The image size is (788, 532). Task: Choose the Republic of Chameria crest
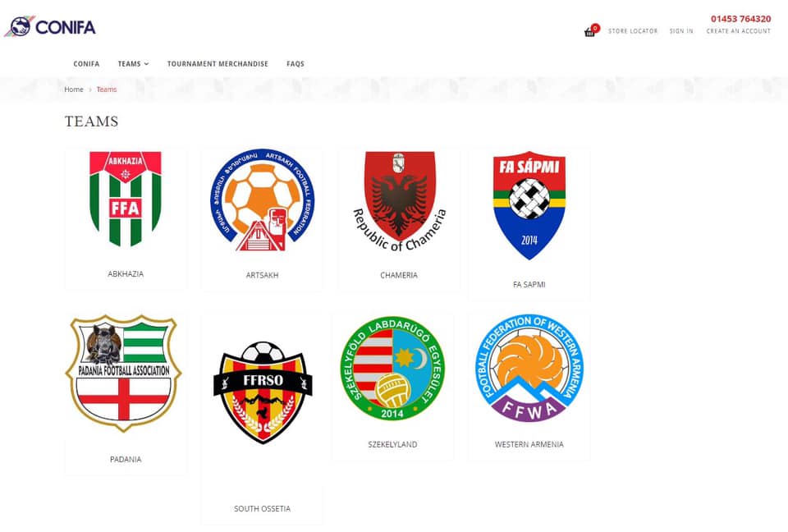click(399, 201)
